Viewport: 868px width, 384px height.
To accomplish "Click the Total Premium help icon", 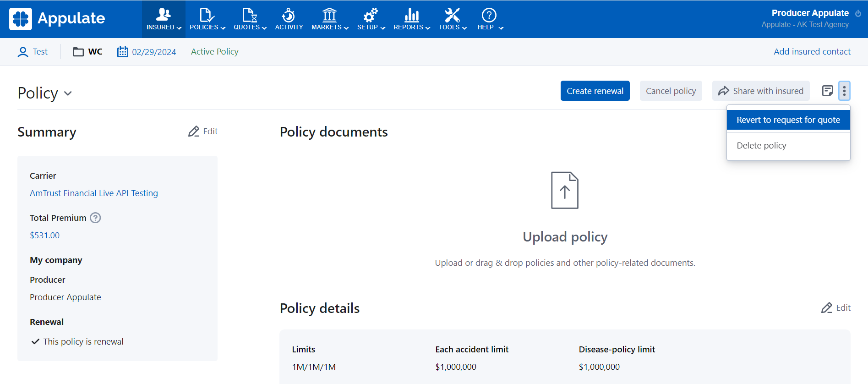I will pos(95,218).
